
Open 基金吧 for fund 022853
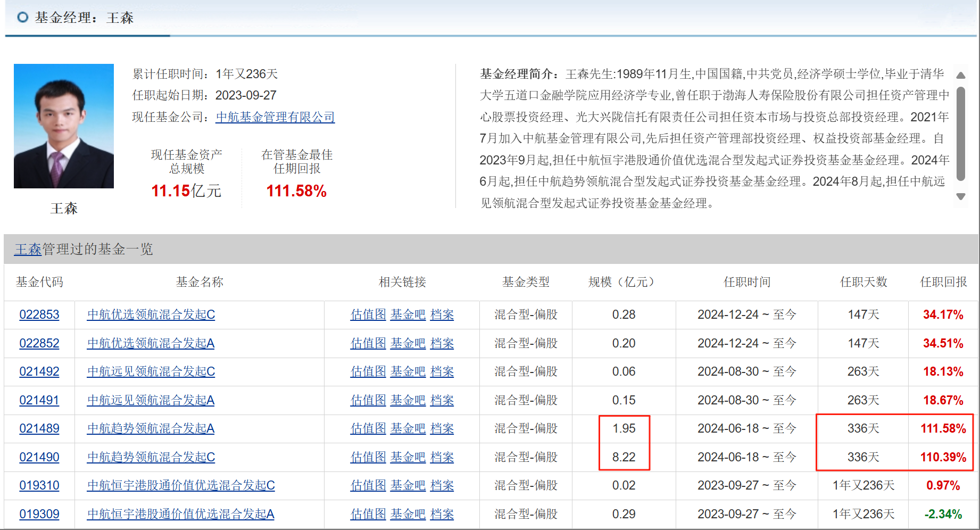[x=408, y=314]
